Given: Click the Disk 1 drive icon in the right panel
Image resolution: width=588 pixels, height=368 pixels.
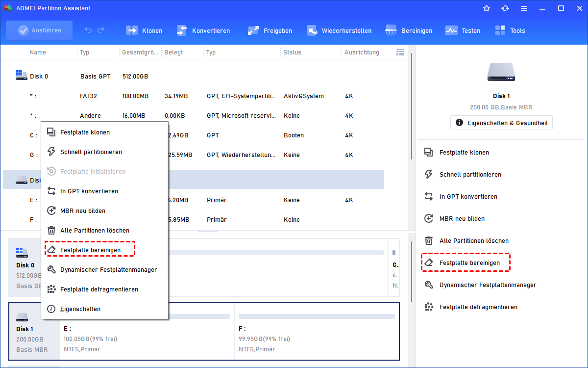Looking at the screenshot, I should [501, 72].
